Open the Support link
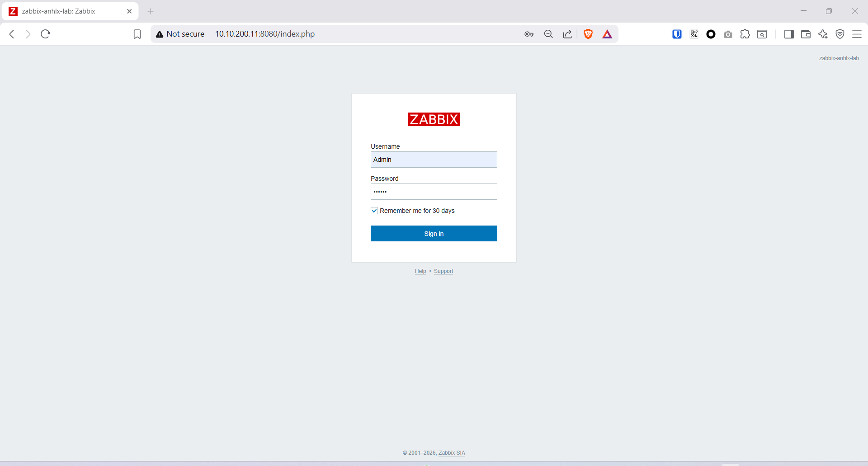This screenshot has height=466, width=868. pos(443,271)
